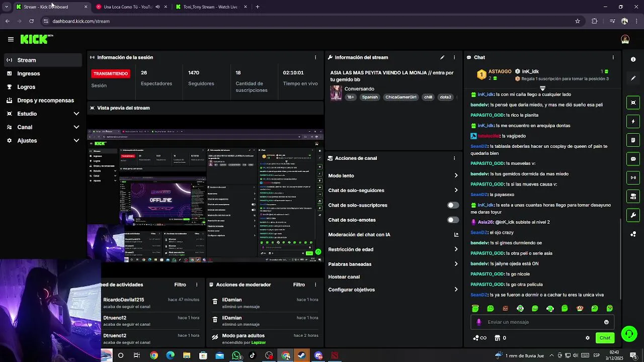Viewport: 644px width, 362px height.
Task: Open Chat panel options menu
Action: [x=613, y=57]
